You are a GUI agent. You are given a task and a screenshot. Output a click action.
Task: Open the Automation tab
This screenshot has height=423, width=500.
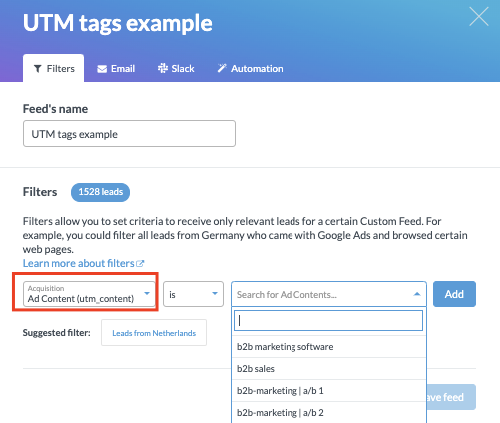click(250, 69)
